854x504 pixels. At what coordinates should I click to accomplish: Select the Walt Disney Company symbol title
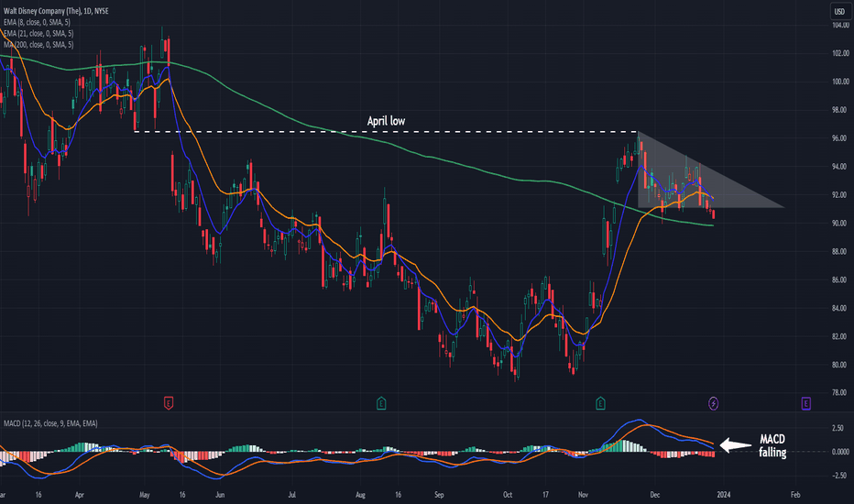[x=56, y=11]
